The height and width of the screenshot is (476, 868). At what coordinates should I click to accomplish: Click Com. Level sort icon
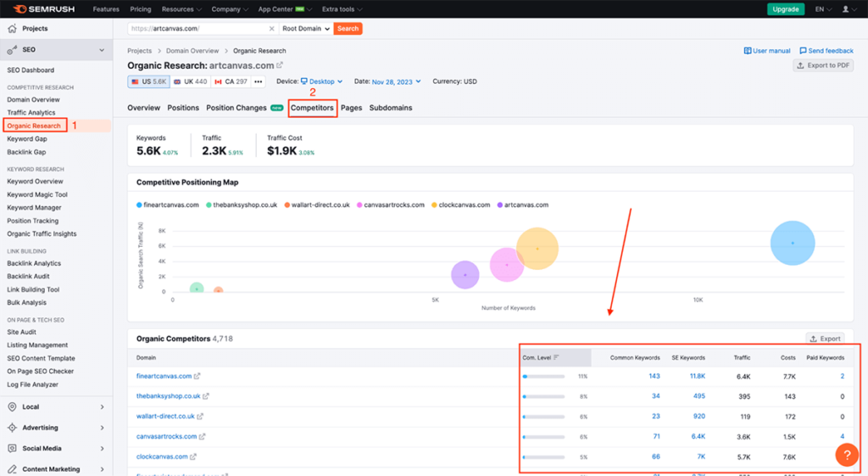pos(556,357)
